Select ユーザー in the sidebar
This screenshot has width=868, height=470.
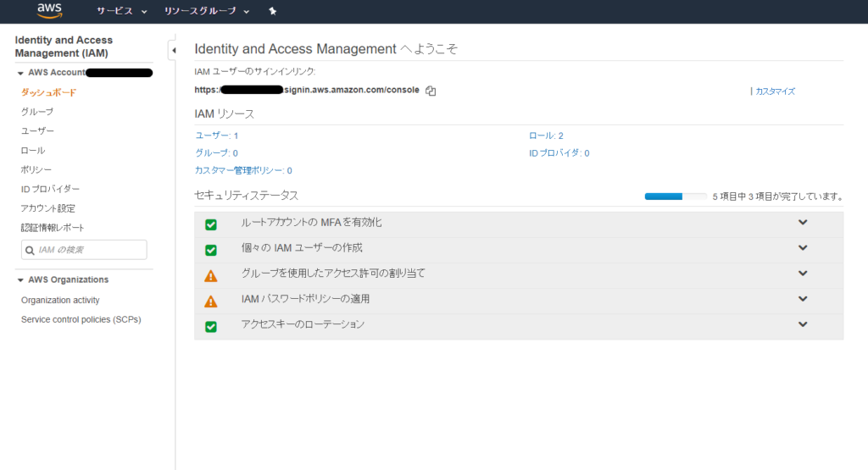pos(37,131)
